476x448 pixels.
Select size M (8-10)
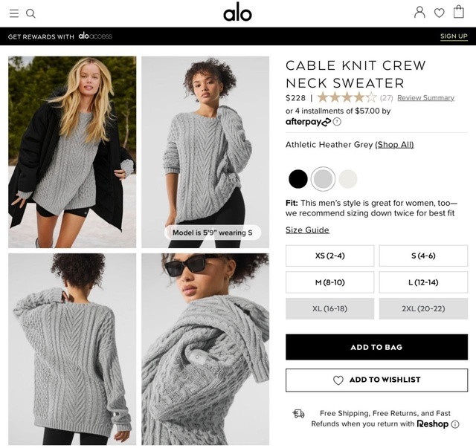coord(329,282)
